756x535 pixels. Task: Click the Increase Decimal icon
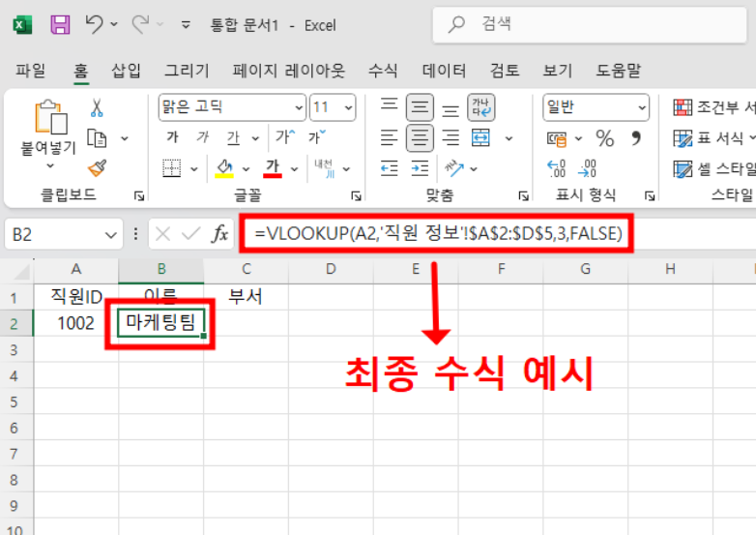click(557, 169)
